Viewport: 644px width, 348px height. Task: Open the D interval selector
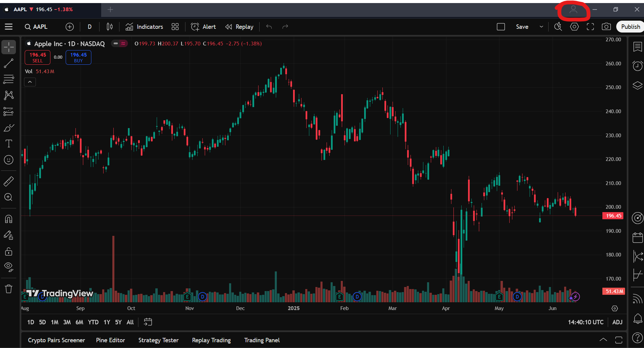[90, 27]
